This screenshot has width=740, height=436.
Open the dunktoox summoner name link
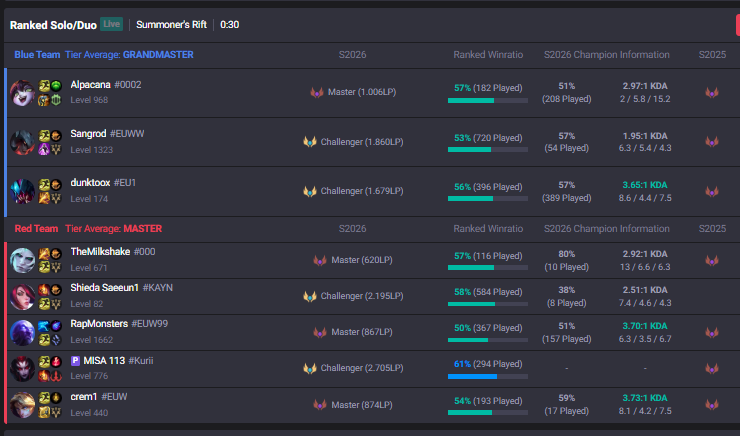click(90, 183)
